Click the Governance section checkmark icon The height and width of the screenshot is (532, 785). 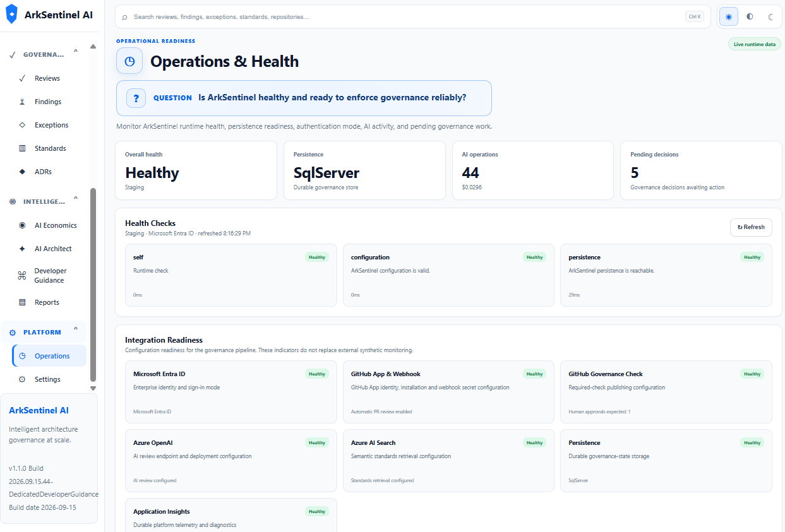[x=13, y=55]
